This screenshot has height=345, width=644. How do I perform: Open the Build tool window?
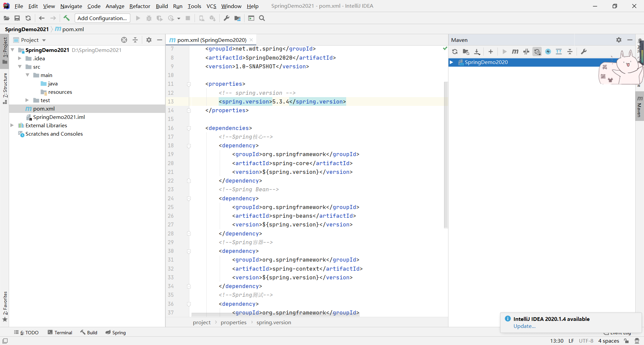(x=89, y=332)
